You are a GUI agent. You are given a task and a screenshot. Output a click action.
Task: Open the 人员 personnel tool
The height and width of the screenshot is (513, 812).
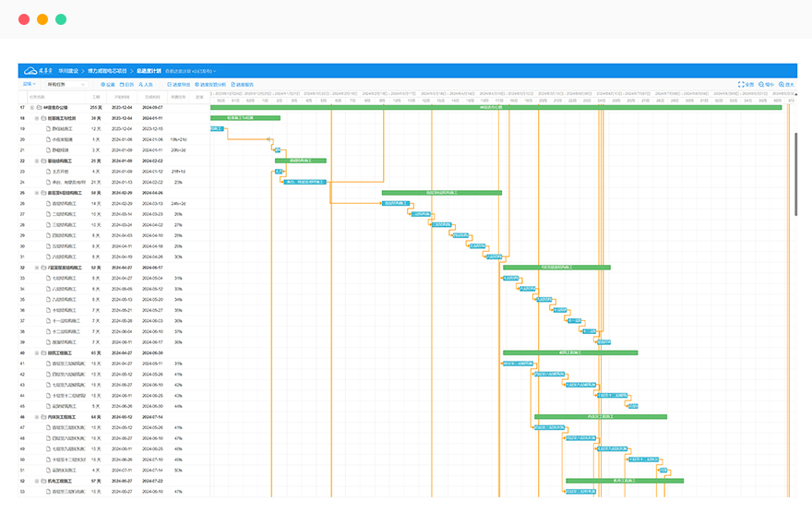148,84
